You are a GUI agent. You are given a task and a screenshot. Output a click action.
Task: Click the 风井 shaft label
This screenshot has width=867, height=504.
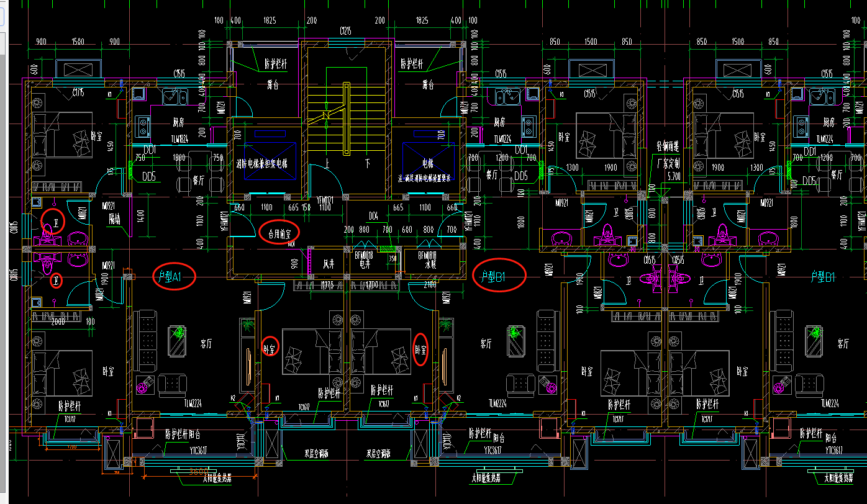point(329,264)
